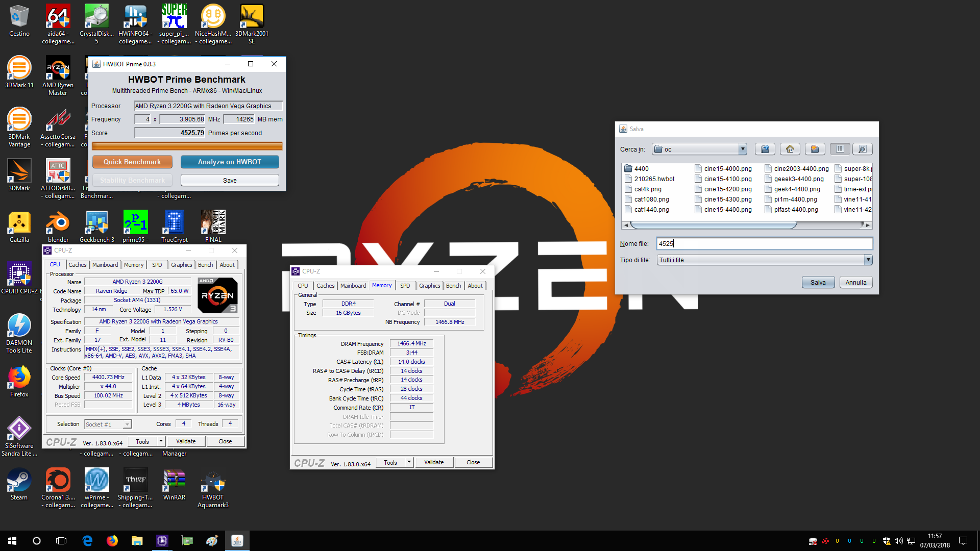Create a new folder in Salva dialog
980x551 pixels.
coord(815,149)
